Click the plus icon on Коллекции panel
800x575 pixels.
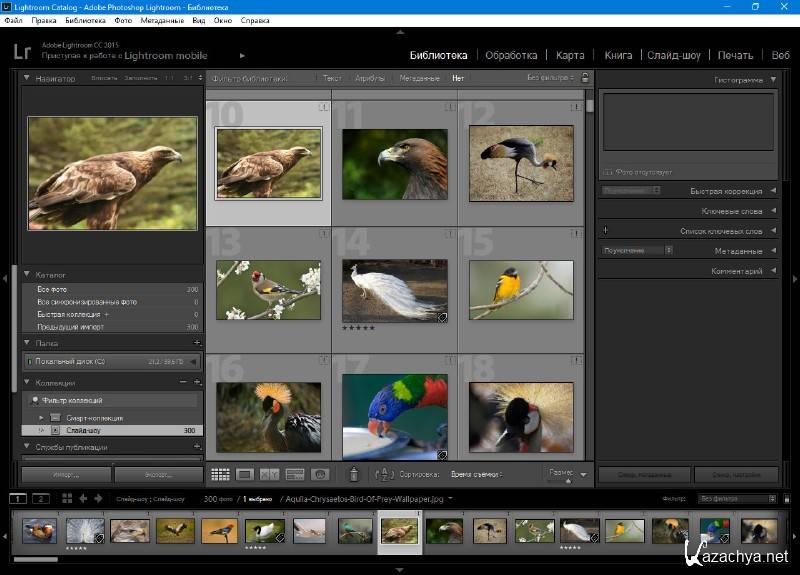(x=197, y=382)
